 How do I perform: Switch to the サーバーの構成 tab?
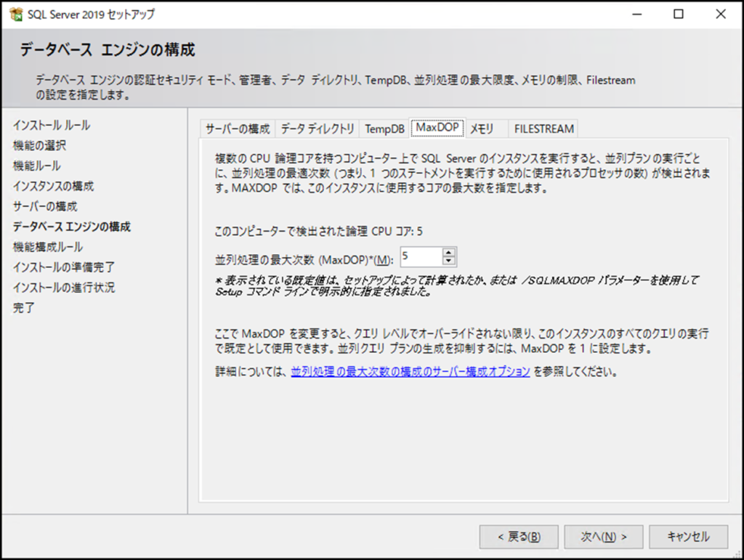238,129
